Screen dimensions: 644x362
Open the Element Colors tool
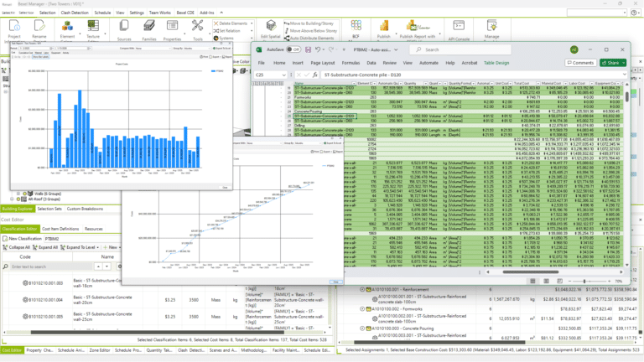67,29
